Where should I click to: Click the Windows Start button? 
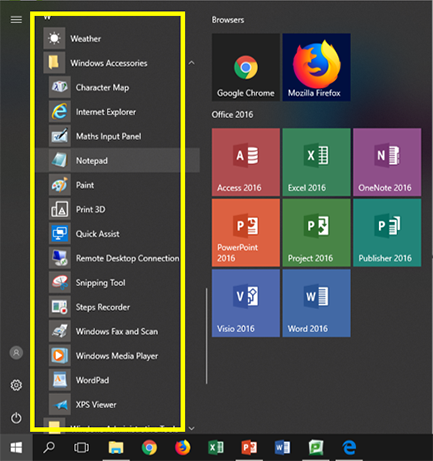click(x=16, y=447)
